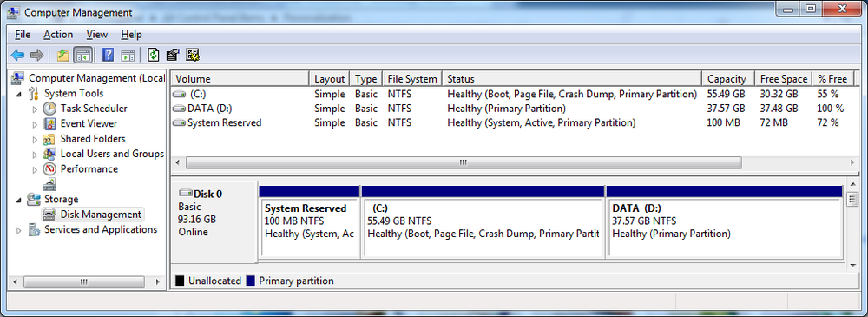The image size is (868, 317).
Task: Click the Disk Management tree icon
Action: 49,215
